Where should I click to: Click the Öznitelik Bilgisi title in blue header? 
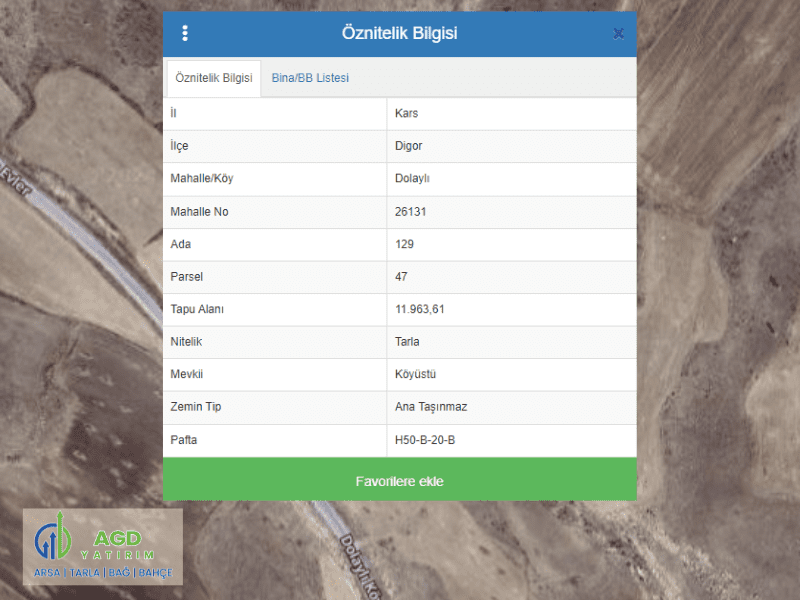pyautogui.click(x=399, y=34)
